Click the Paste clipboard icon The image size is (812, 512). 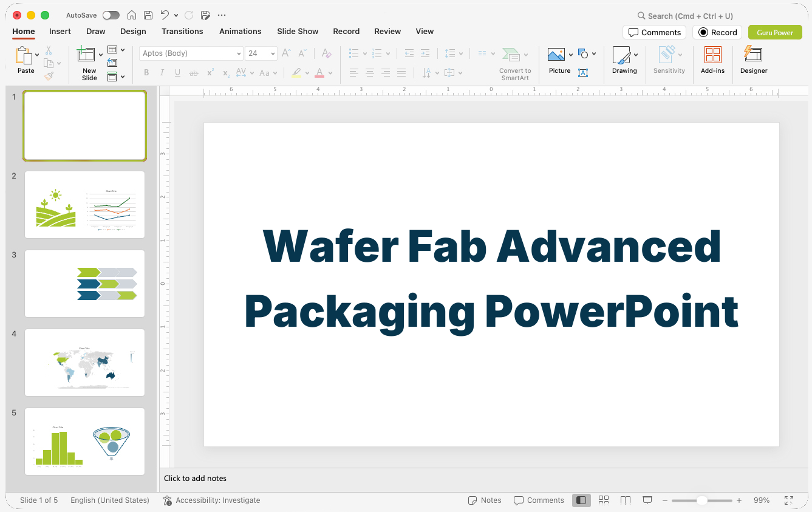coord(24,56)
